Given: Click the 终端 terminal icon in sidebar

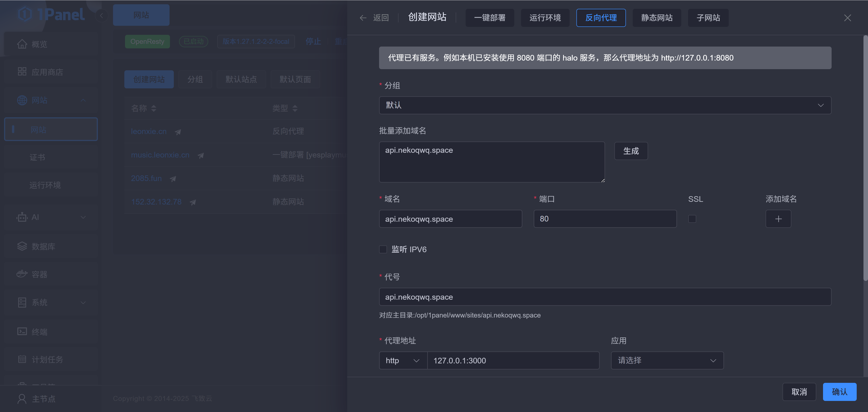Looking at the screenshot, I should [22, 332].
